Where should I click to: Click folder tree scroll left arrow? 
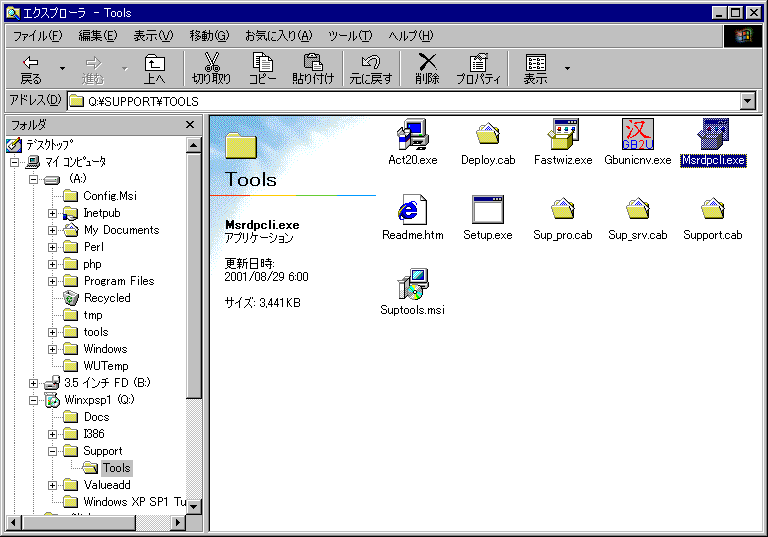click(x=13, y=523)
